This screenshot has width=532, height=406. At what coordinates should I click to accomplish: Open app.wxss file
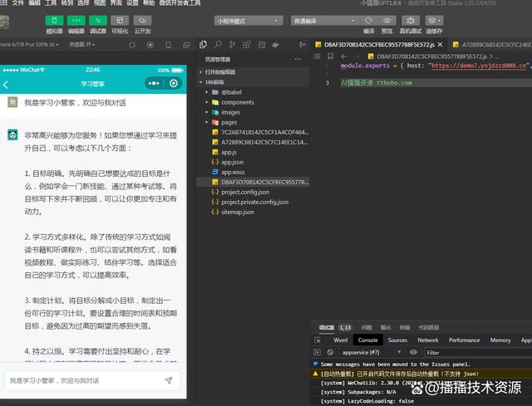pos(253,172)
